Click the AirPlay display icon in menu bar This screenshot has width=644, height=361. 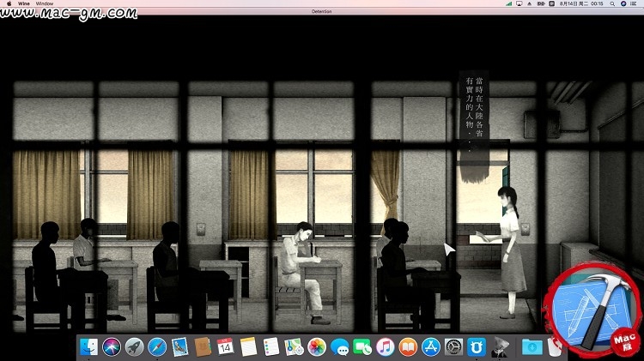click(x=519, y=3)
